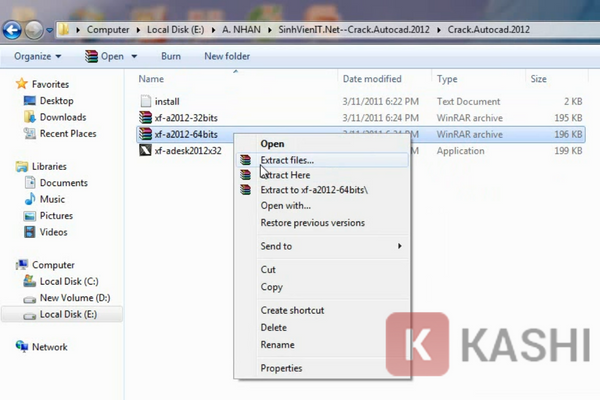
Task: Choose Open with... in context menu
Action: point(285,206)
